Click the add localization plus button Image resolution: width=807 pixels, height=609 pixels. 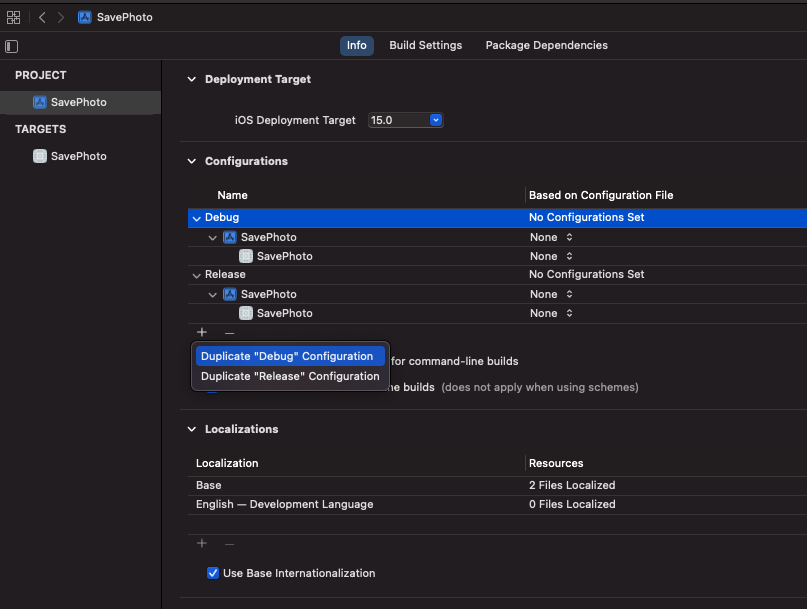tap(202, 544)
